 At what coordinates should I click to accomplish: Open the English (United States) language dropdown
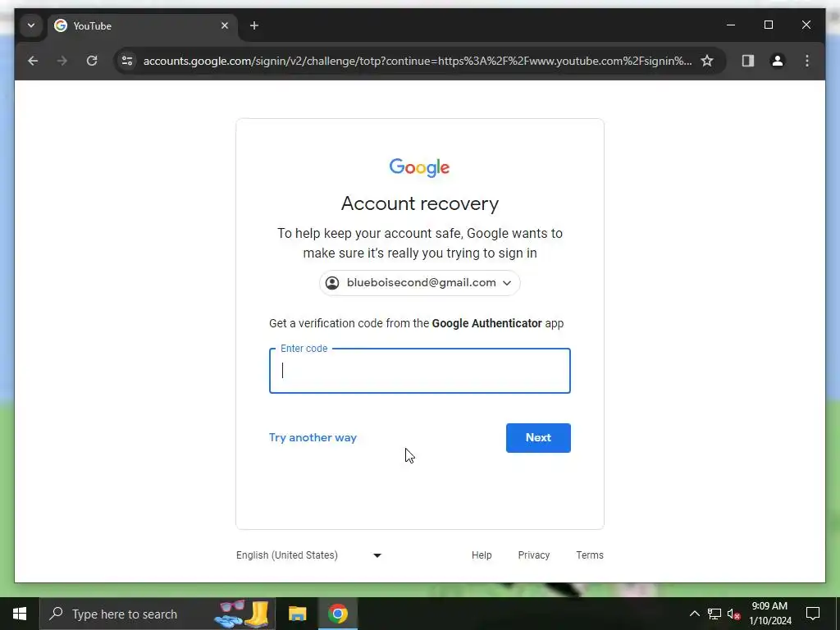pos(309,555)
